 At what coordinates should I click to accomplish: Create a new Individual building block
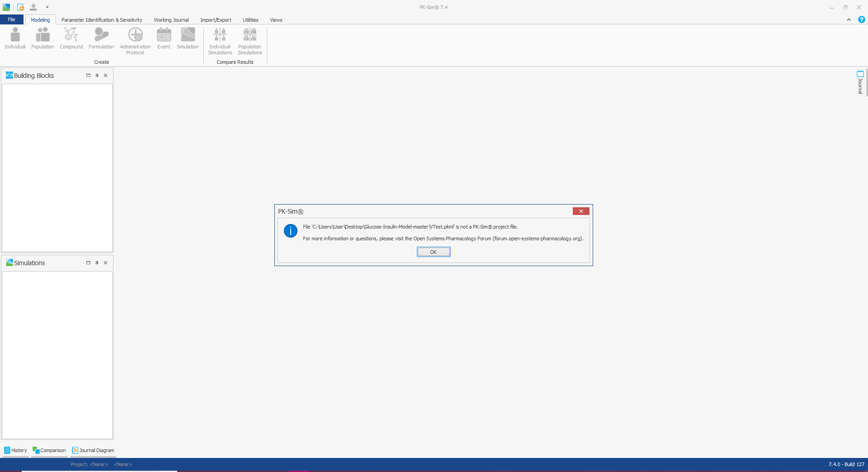[x=14, y=38]
